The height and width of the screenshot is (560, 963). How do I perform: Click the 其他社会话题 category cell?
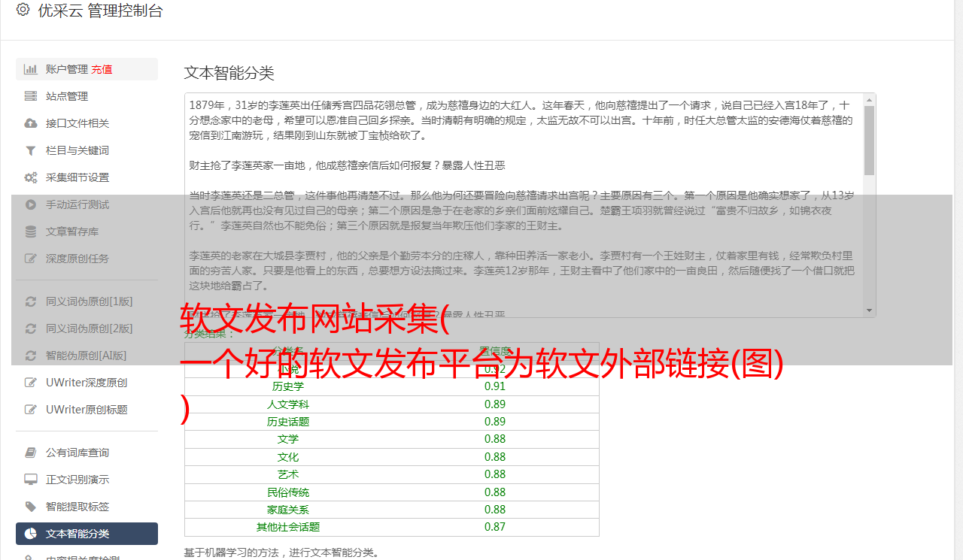coord(288,527)
